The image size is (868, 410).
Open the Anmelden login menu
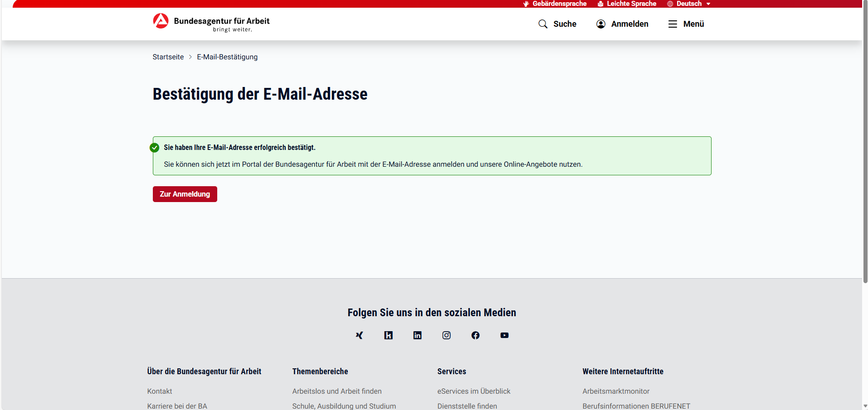[622, 24]
